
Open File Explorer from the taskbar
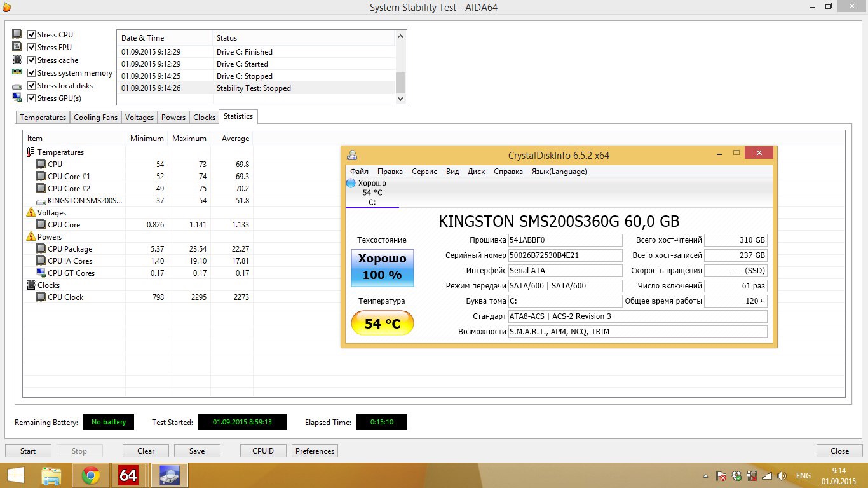click(51, 475)
